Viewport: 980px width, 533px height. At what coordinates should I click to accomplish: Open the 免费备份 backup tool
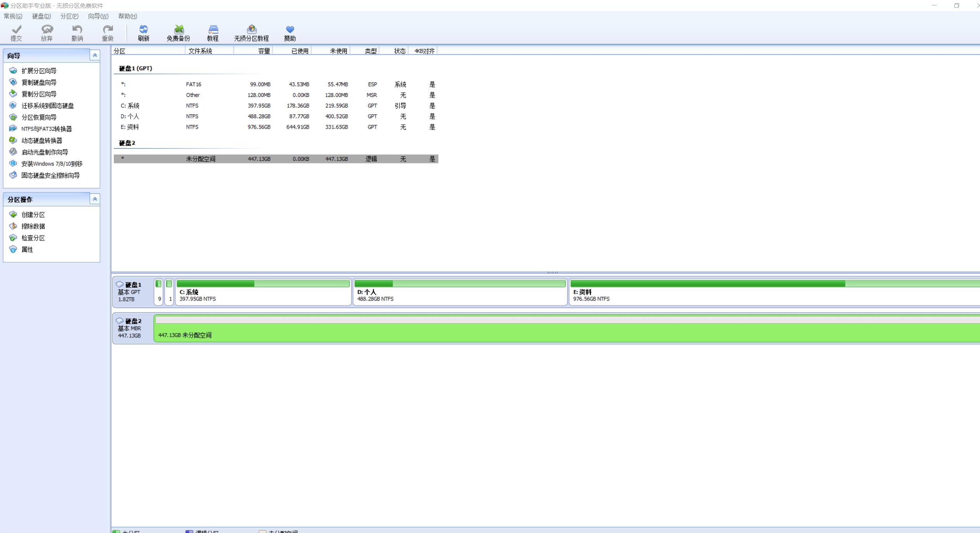click(x=179, y=29)
